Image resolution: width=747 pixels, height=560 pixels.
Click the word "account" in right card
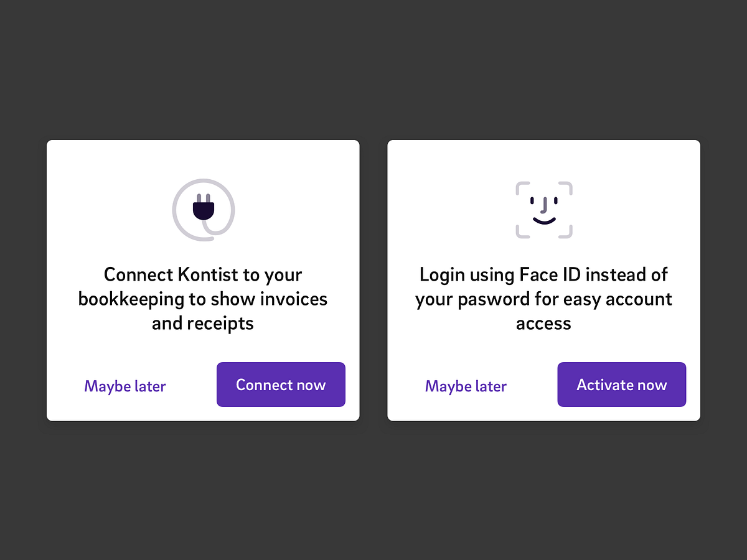[x=639, y=299]
